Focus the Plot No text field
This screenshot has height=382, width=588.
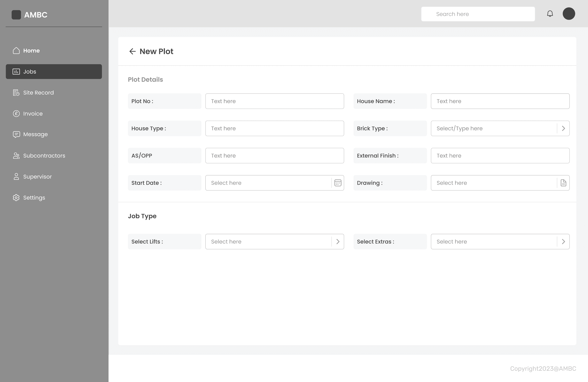point(274,101)
